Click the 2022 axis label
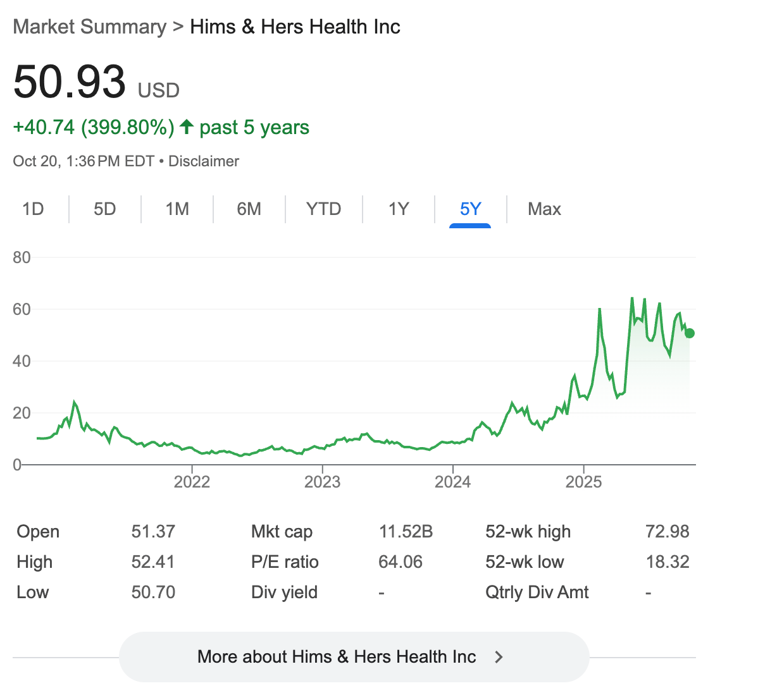Image resolution: width=758 pixels, height=700 pixels. (x=192, y=482)
